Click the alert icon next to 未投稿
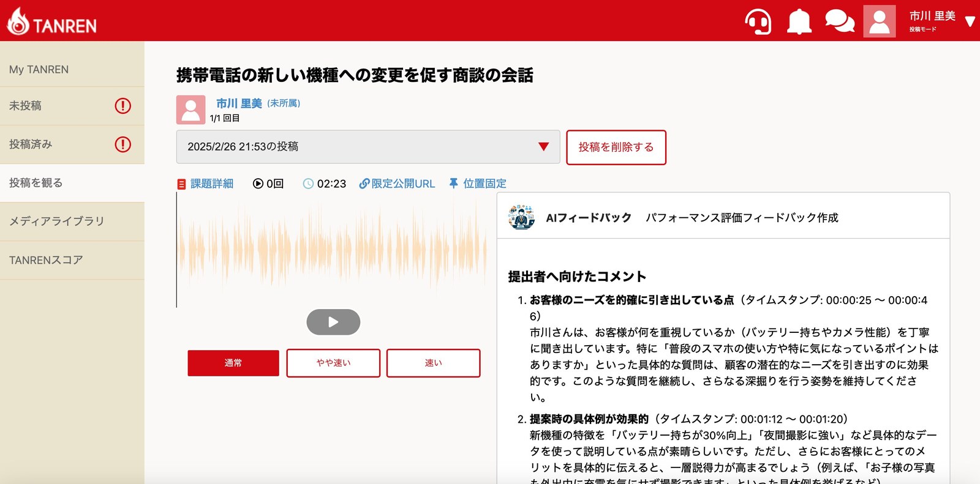The height and width of the screenshot is (484, 980). pos(123,106)
